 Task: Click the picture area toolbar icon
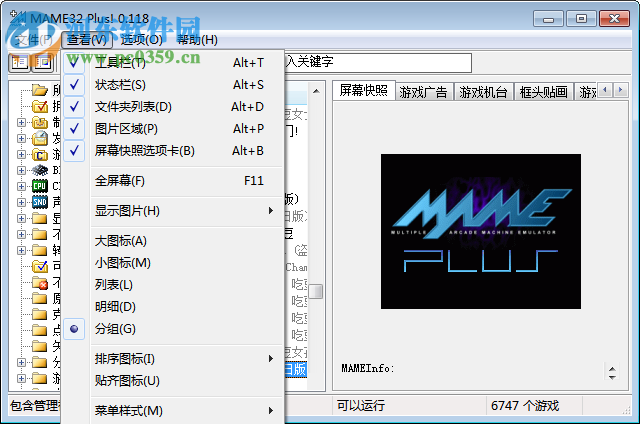tap(42, 62)
